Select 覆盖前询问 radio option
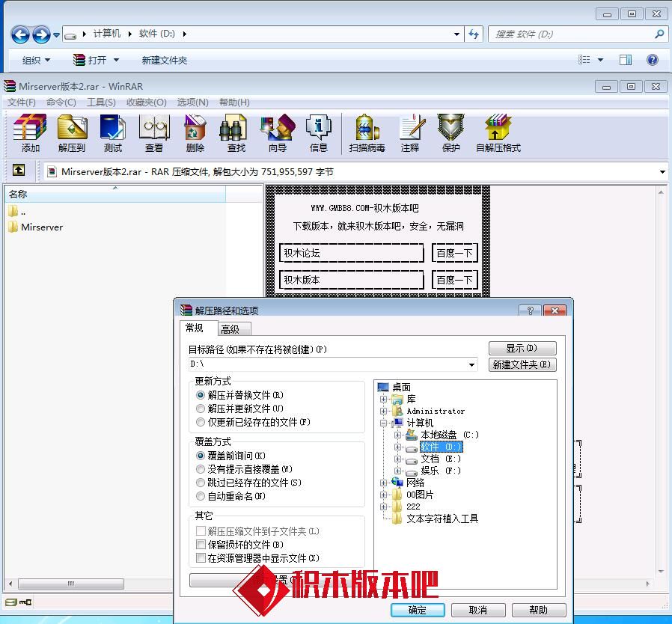672x624 pixels. [x=200, y=455]
